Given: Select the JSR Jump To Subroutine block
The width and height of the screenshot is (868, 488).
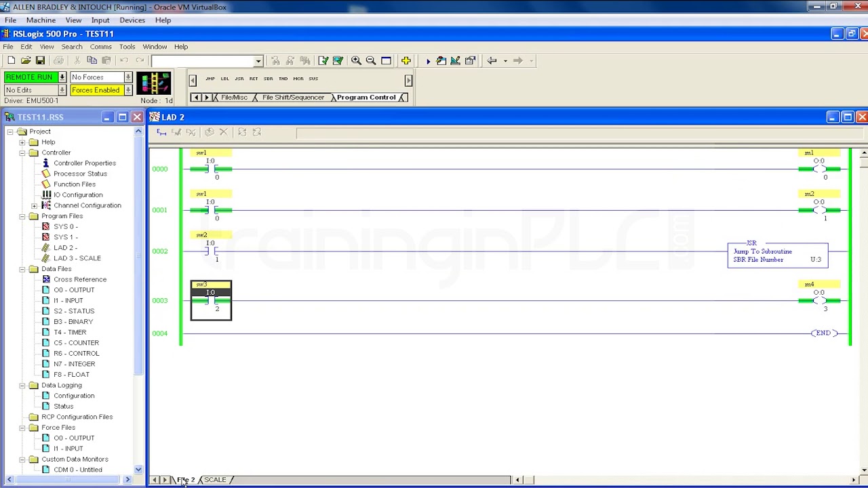Looking at the screenshot, I should click(777, 254).
